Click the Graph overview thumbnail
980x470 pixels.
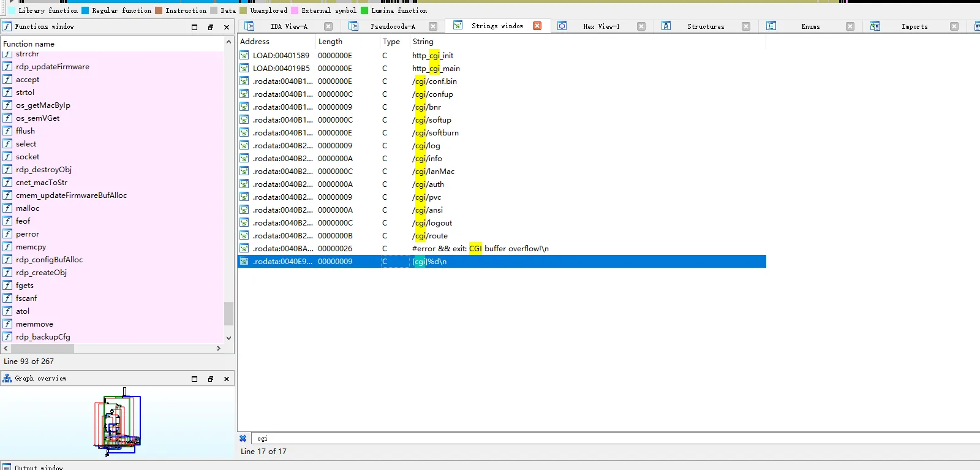coord(117,423)
